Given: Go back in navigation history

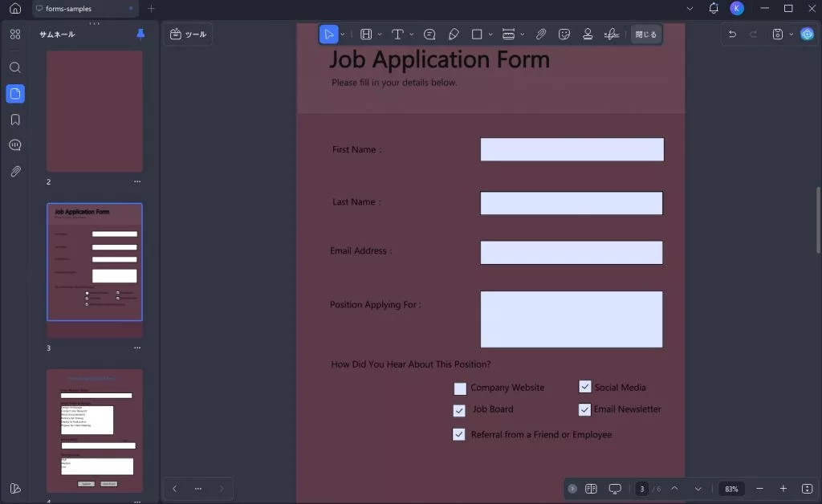Looking at the screenshot, I should tap(174, 489).
